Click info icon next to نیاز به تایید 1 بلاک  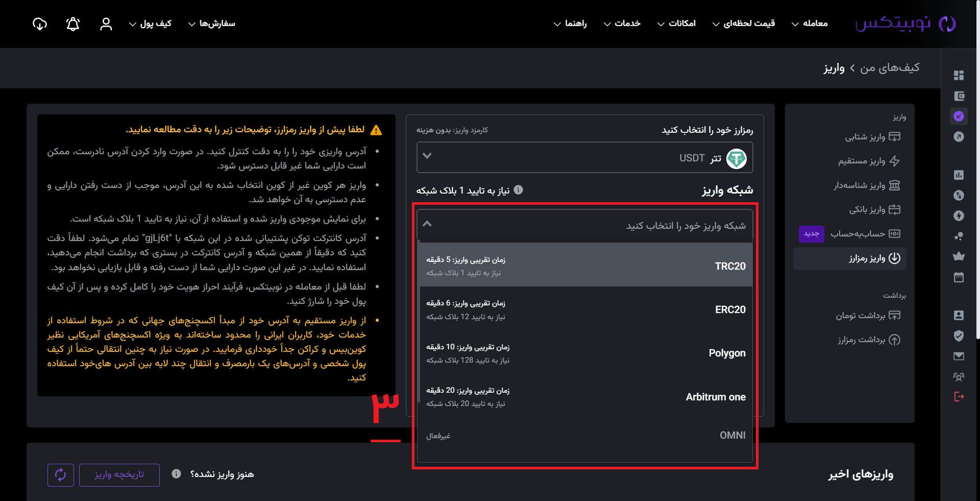[518, 190]
